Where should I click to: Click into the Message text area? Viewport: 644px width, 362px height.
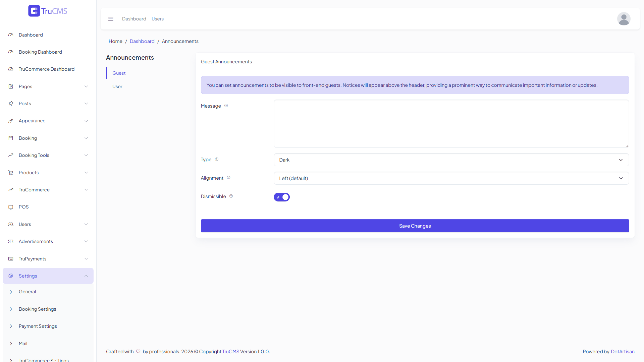[451, 124]
